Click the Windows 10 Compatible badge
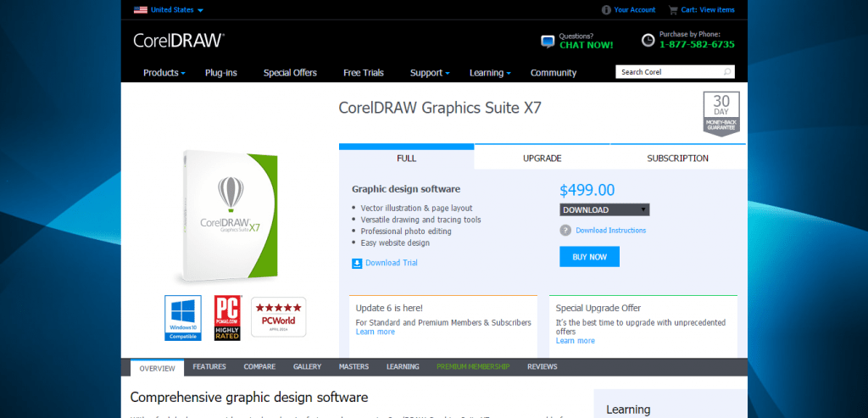This screenshot has width=868, height=418. [183, 318]
